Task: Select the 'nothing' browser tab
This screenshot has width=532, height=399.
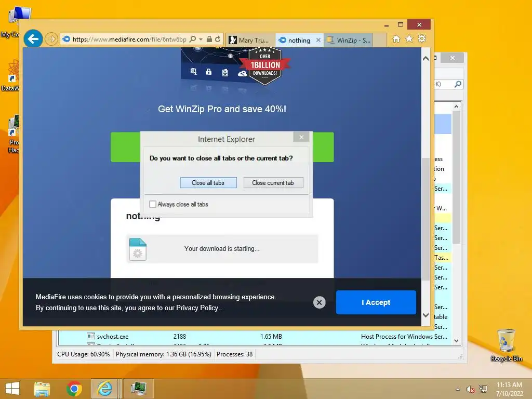Action: pyautogui.click(x=295, y=40)
